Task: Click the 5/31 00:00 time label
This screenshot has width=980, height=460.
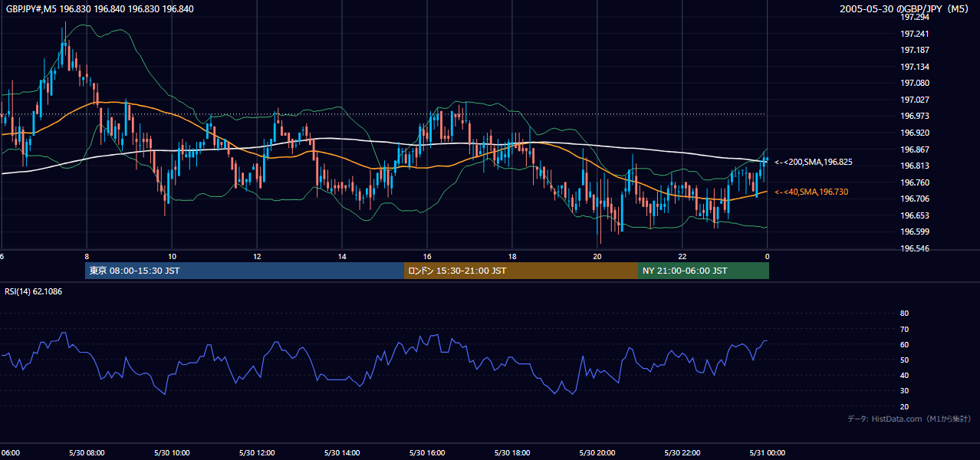Action: (767, 452)
